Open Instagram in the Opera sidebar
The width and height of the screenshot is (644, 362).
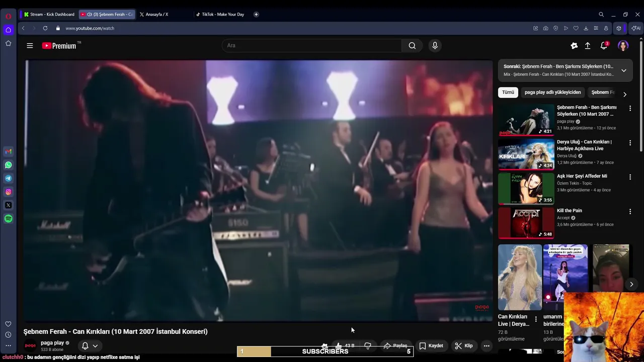(8, 192)
